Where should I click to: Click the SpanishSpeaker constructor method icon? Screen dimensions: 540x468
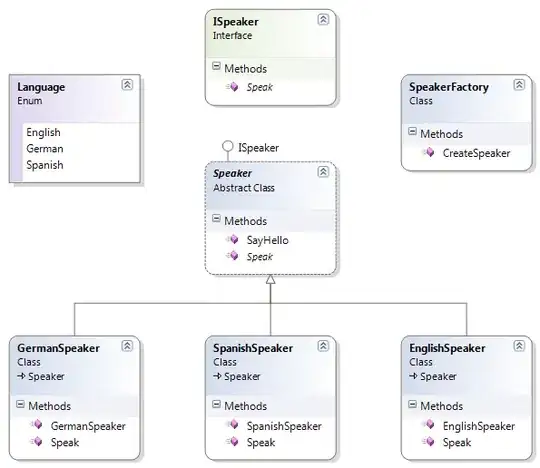pyautogui.click(x=232, y=425)
